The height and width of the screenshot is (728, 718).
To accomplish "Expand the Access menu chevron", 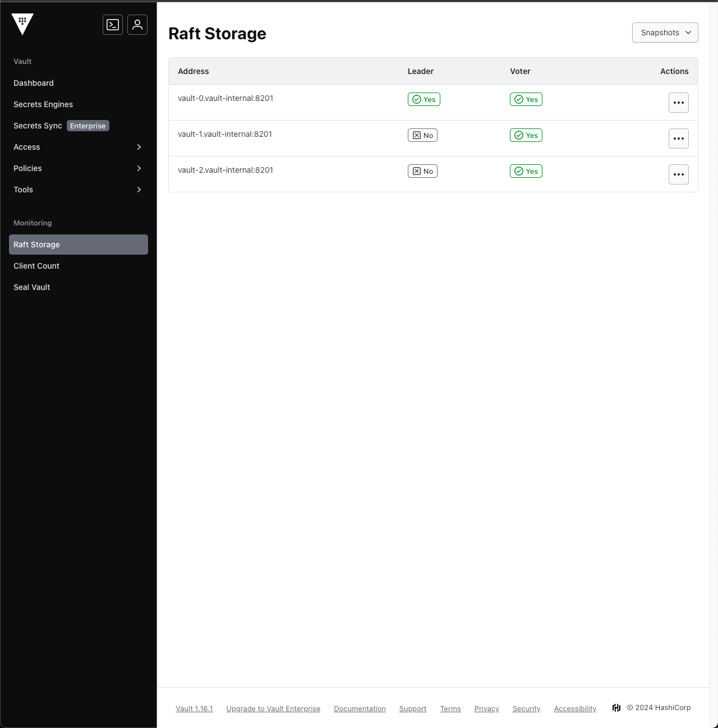I will (139, 147).
